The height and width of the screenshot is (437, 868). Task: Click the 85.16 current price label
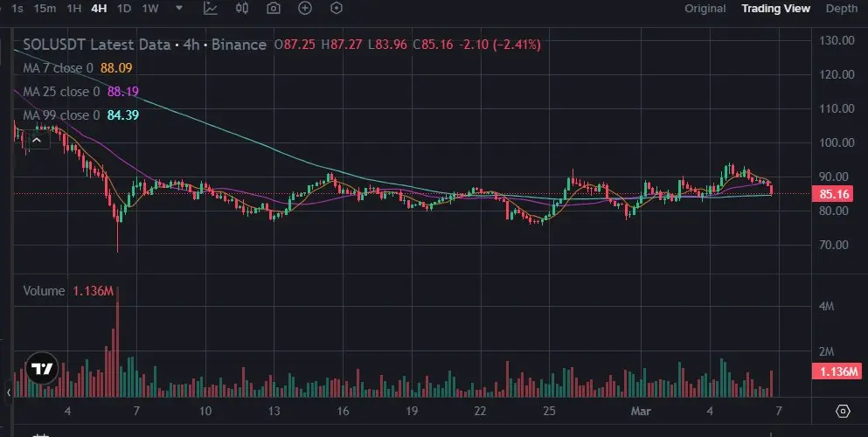pyautogui.click(x=837, y=194)
